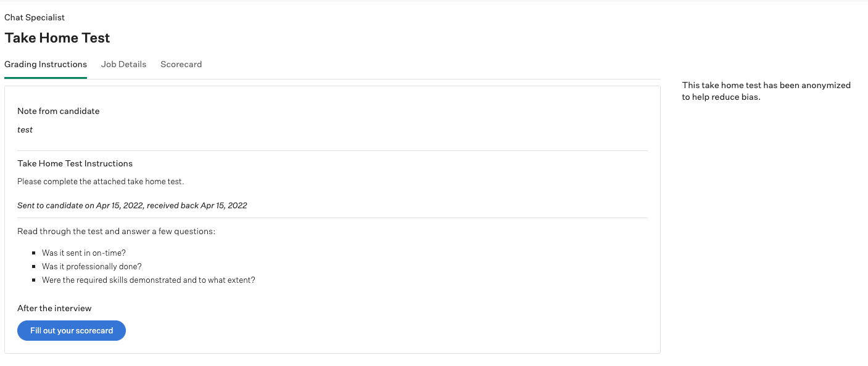Image resolution: width=868 pixels, height=366 pixels.
Task: Click the Fill out your scorecard button
Action: tap(72, 330)
